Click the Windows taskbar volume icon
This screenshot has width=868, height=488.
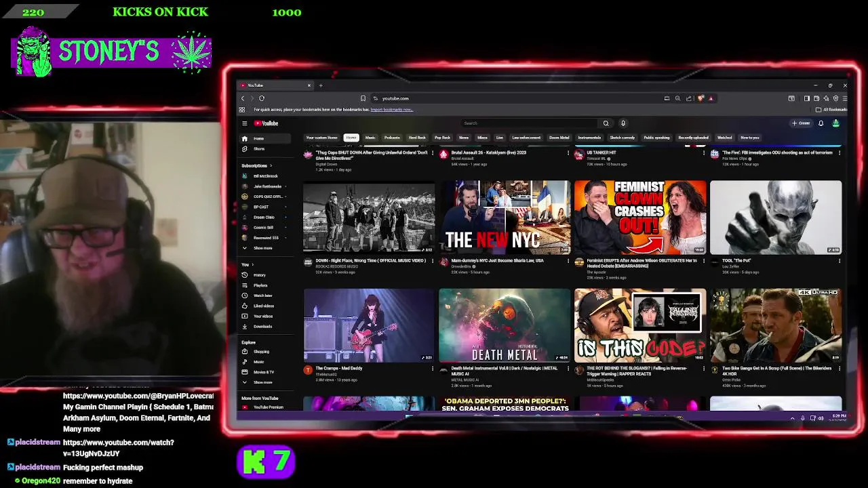click(x=821, y=418)
